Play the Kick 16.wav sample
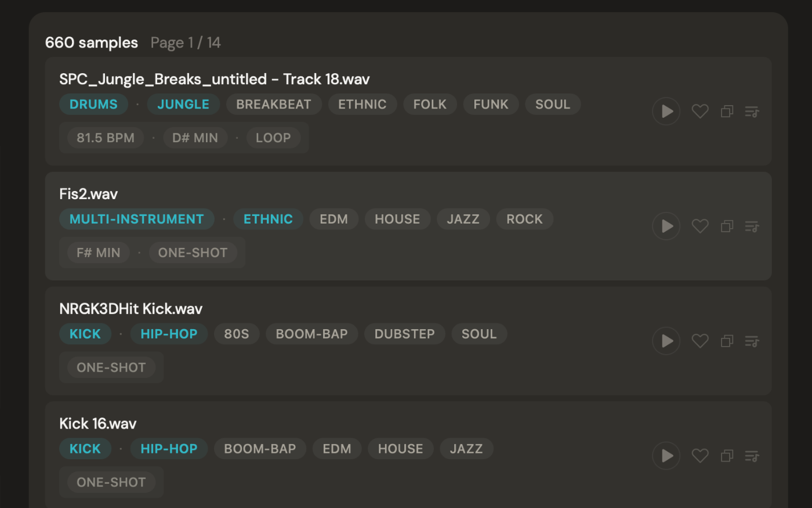812x508 pixels. click(666, 456)
